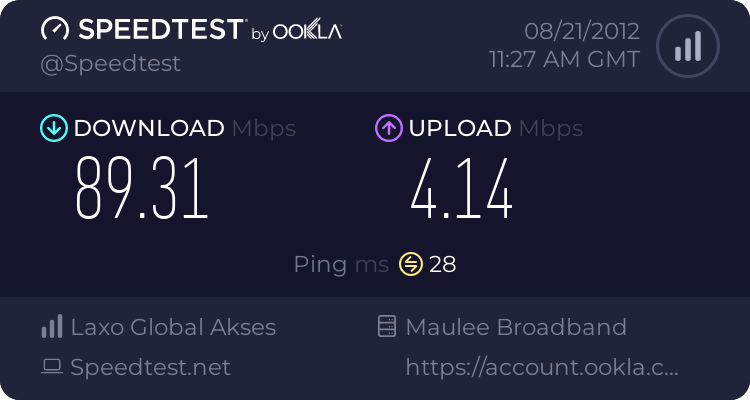Click the Speedtest gauge logo icon
Viewport: 750px width, 400px height.
pos(55,29)
